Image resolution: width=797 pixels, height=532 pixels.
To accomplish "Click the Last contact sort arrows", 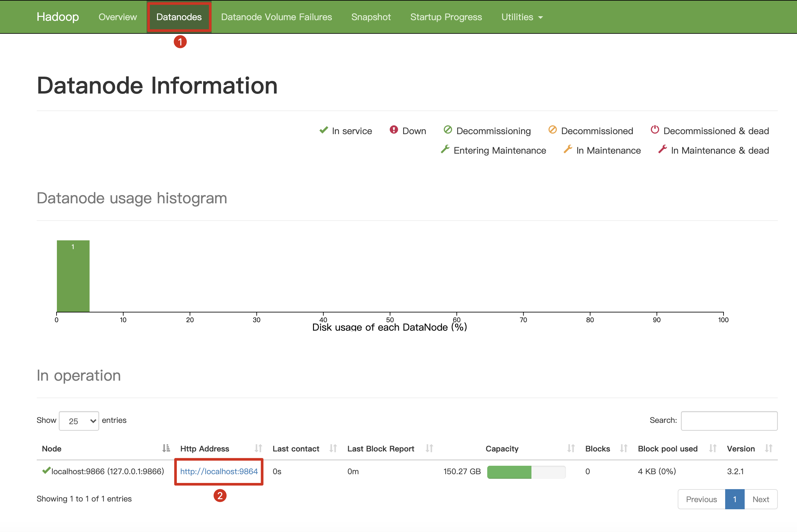I will pyautogui.click(x=333, y=449).
